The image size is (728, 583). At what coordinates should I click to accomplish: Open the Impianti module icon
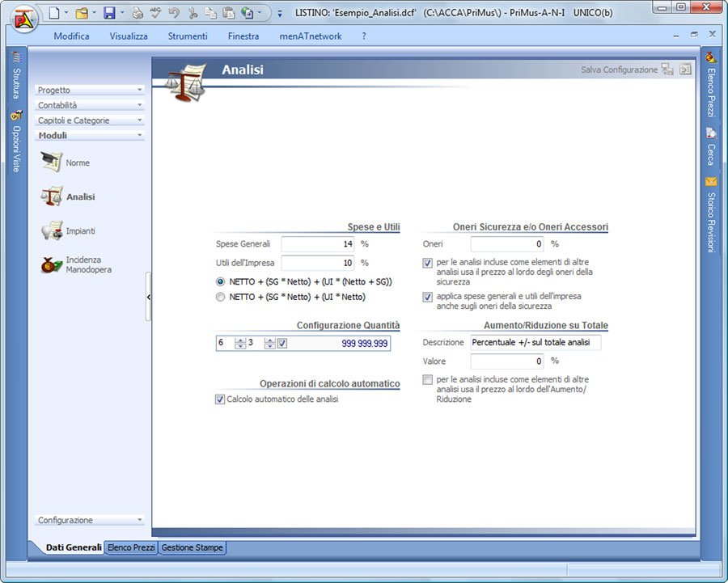53,230
